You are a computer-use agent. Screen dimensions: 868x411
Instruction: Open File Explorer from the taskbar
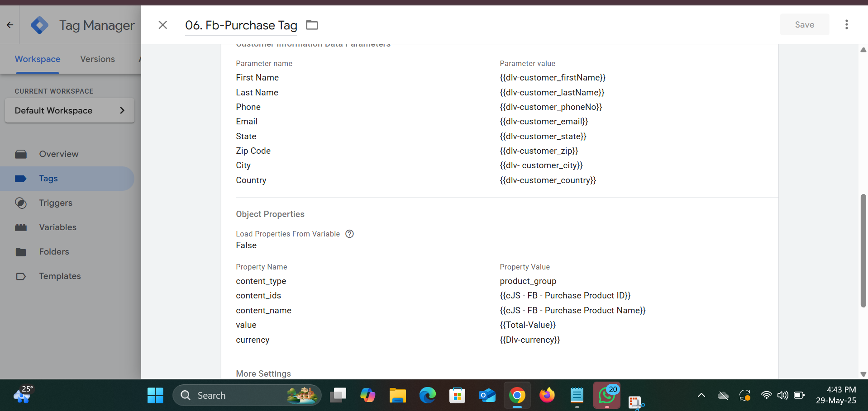pyautogui.click(x=397, y=396)
